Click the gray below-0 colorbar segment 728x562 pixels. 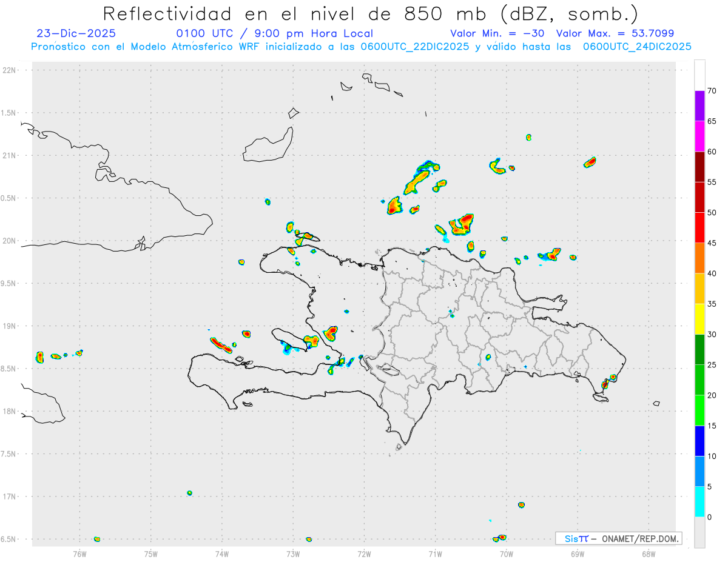(x=699, y=532)
